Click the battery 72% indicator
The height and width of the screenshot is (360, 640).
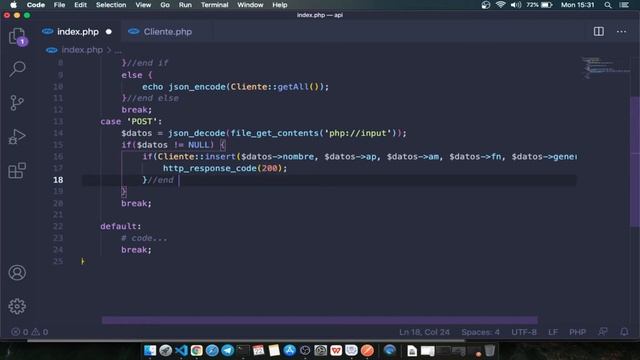tap(539, 5)
